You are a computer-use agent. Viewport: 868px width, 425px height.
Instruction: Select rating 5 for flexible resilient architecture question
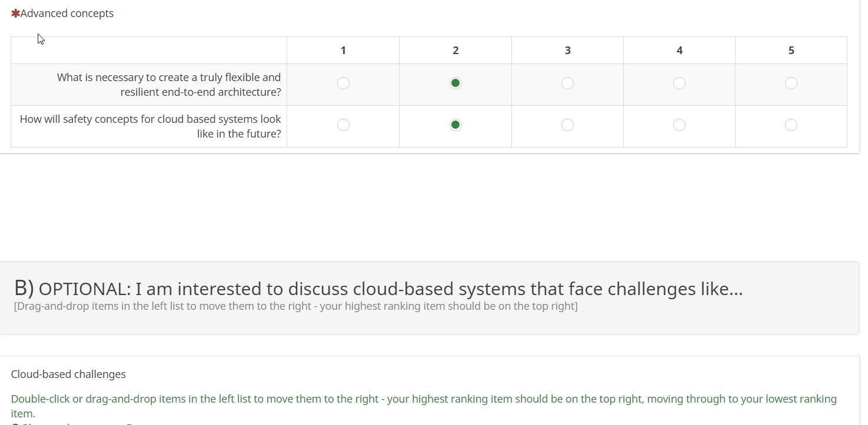(791, 83)
